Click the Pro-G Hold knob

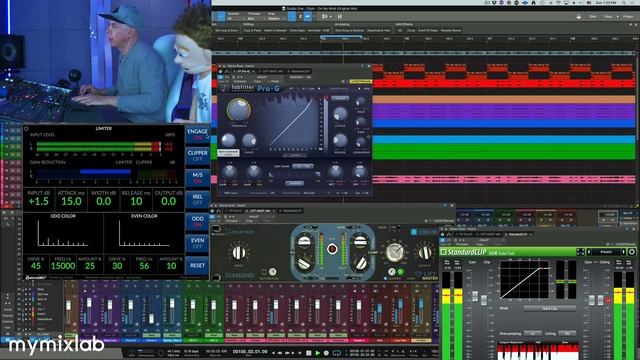pyautogui.click(x=361, y=101)
